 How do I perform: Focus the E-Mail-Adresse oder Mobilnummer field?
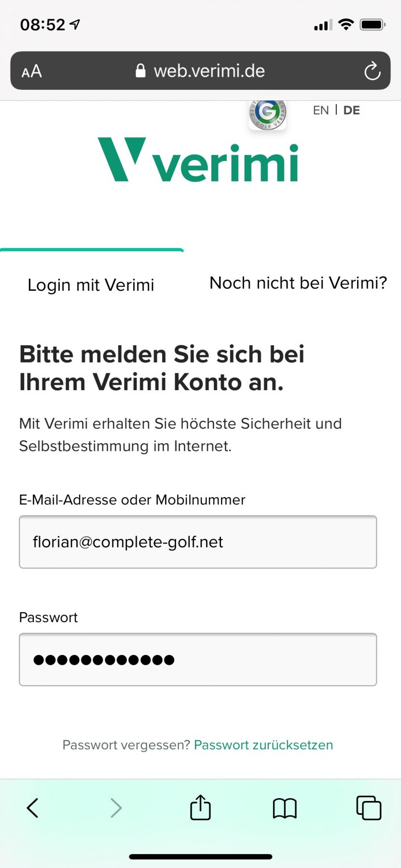[x=198, y=542]
